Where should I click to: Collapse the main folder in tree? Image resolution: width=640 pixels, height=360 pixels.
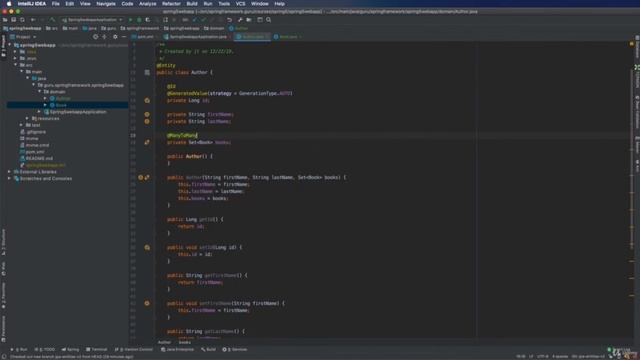[22, 71]
